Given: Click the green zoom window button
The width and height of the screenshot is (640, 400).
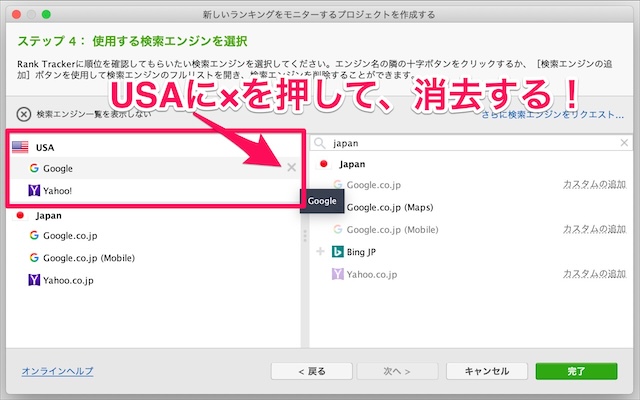Looking at the screenshot, I should (x=47, y=15).
